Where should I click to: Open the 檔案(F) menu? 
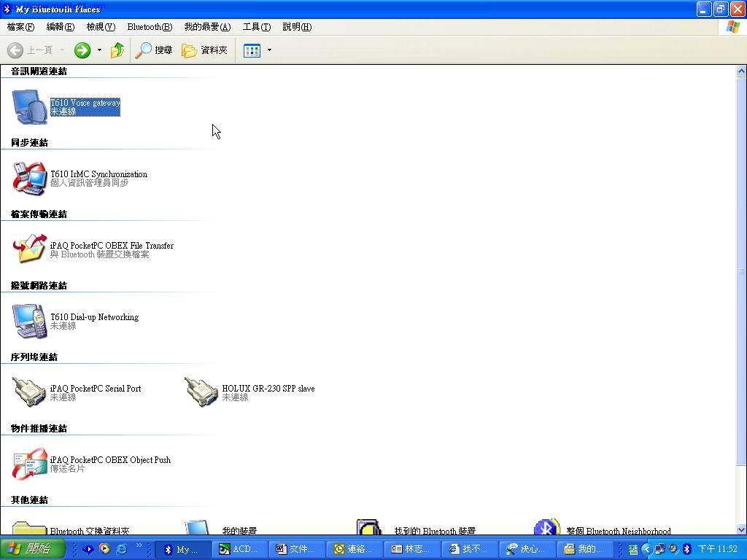[x=20, y=27]
